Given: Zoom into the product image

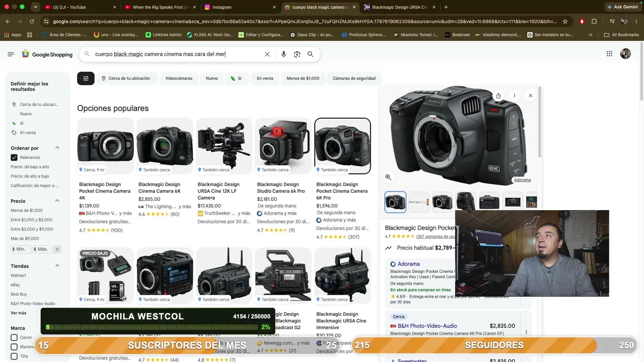Looking at the screenshot, I should click(x=388, y=177).
